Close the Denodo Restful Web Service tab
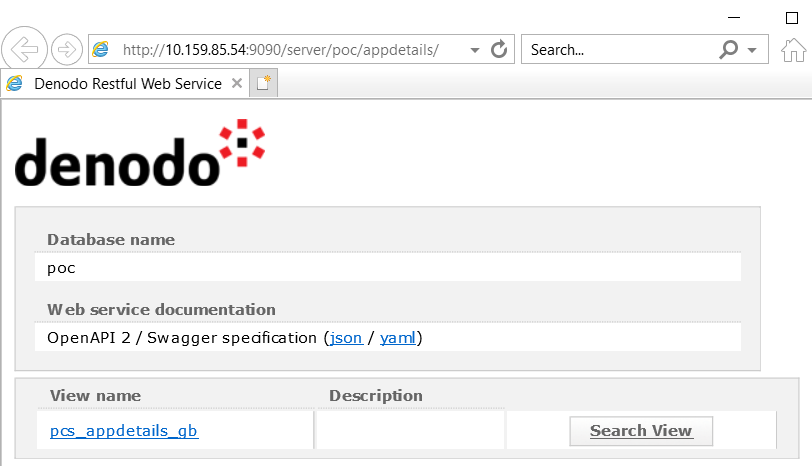Viewport: 812px width, 466px height. point(237,83)
